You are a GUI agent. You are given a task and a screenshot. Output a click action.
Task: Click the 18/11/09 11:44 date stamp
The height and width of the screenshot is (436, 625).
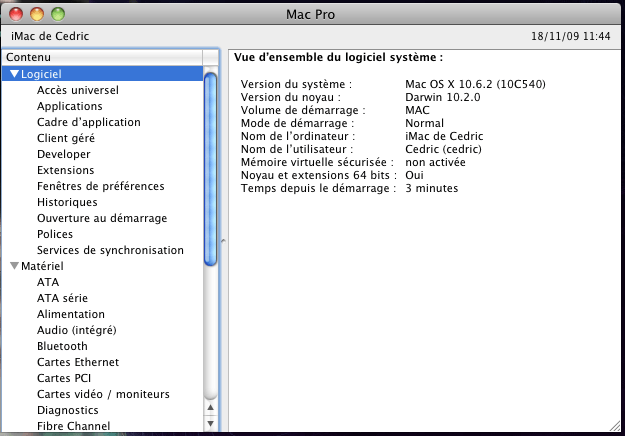coord(570,36)
